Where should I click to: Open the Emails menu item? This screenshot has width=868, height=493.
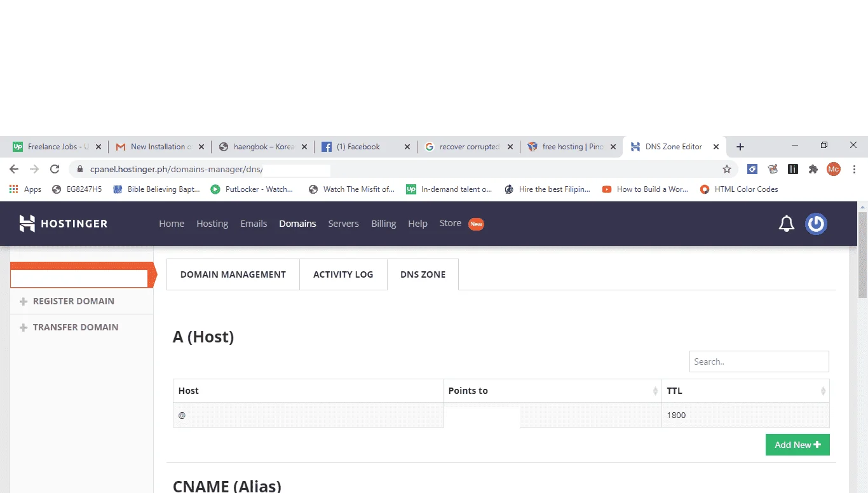pos(254,224)
